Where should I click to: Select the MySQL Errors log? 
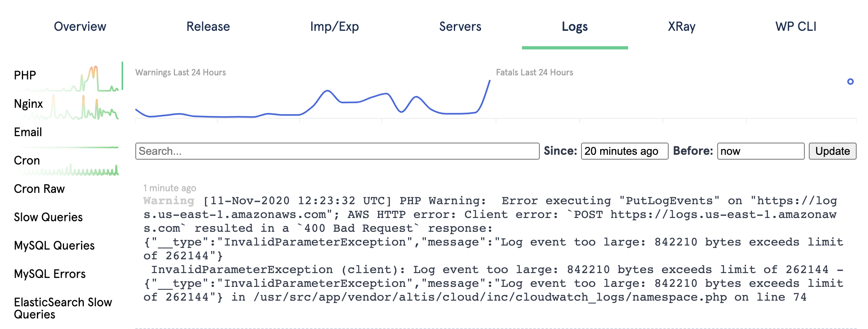pyautogui.click(x=49, y=274)
